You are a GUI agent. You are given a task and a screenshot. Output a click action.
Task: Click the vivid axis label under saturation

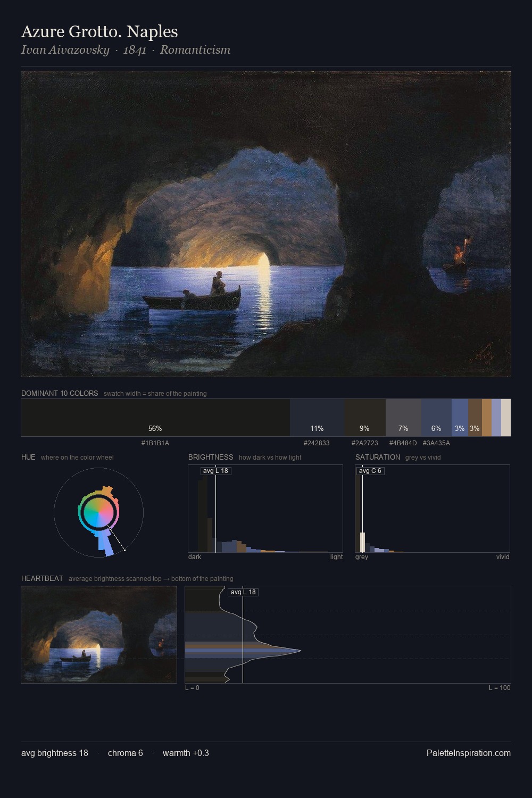(503, 557)
